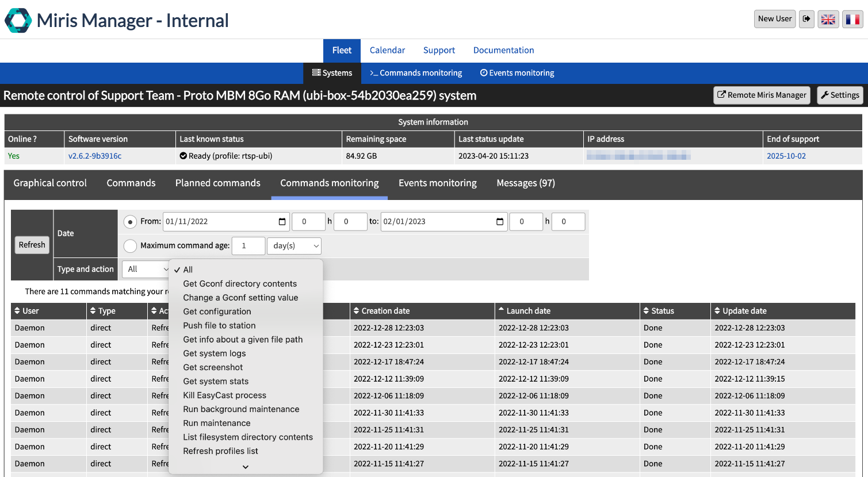Sort table by Creation date column
Viewport: 868px width, 477px height.
coord(422,311)
